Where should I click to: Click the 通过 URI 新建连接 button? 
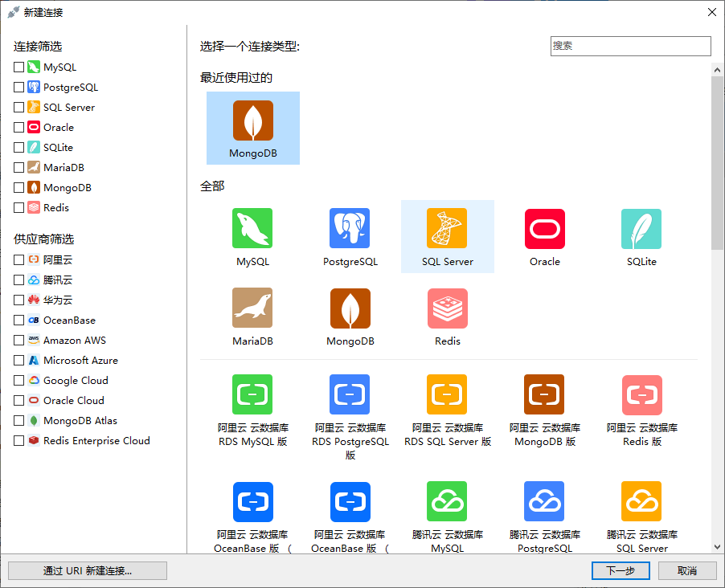point(87,570)
